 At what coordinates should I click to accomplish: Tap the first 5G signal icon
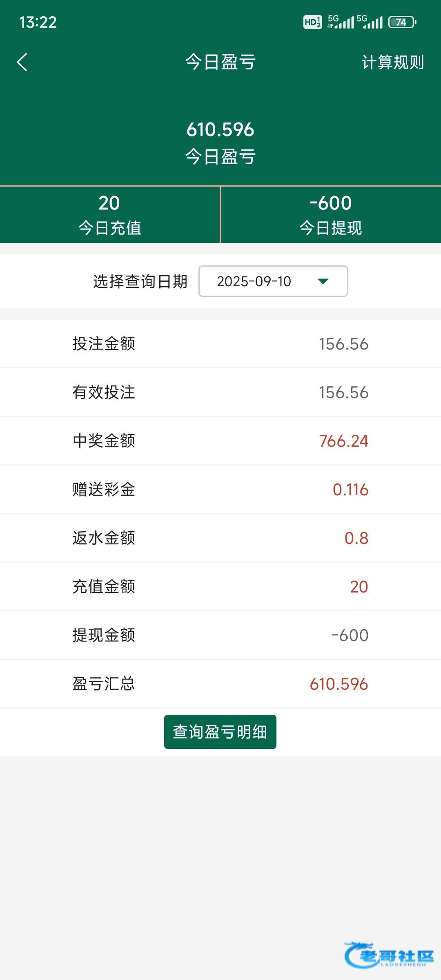tap(341, 22)
